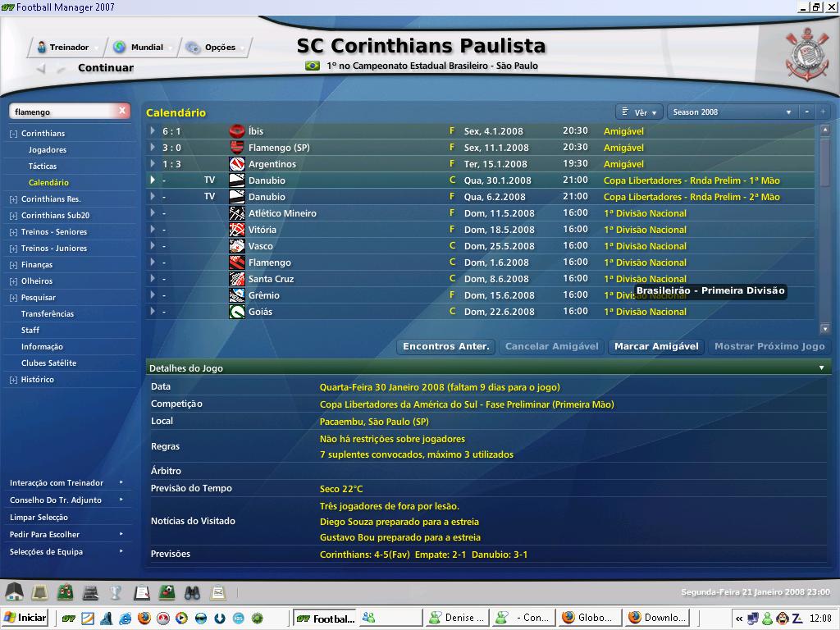Screen dimensions: 840x630
Task: Open the Selecções de Equipa submenu
Action: click(67, 552)
